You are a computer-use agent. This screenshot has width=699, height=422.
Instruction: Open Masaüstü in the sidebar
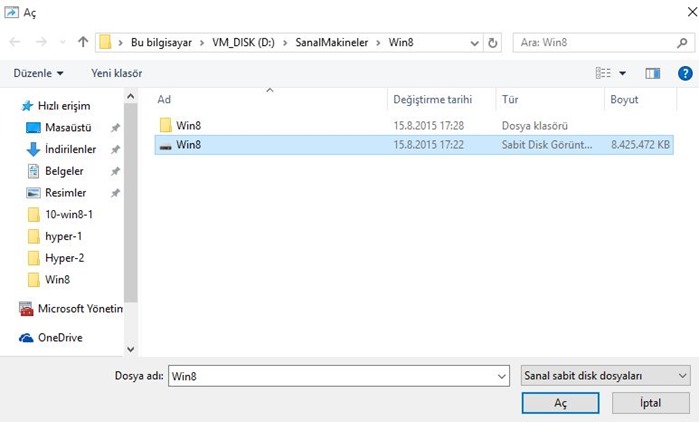(68, 128)
